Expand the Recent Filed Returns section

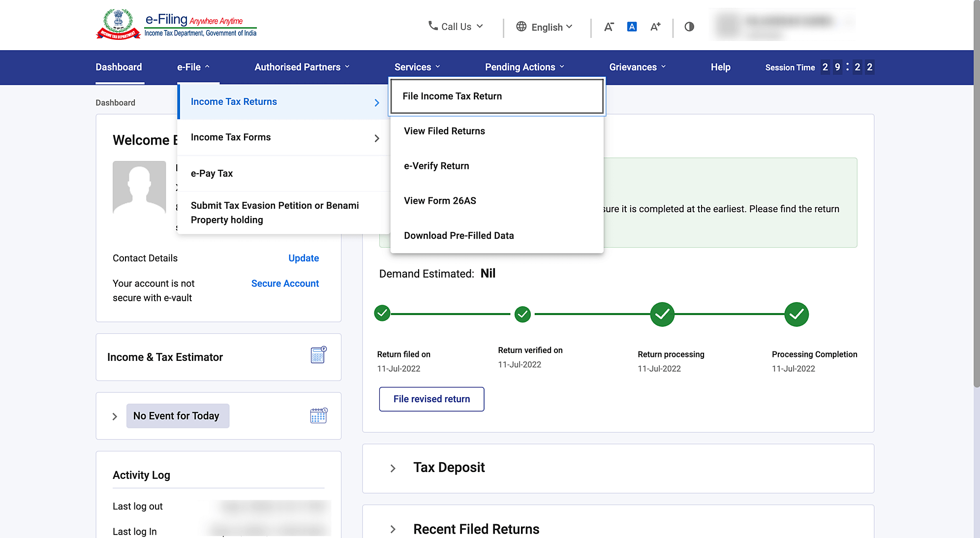click(393, 529)
